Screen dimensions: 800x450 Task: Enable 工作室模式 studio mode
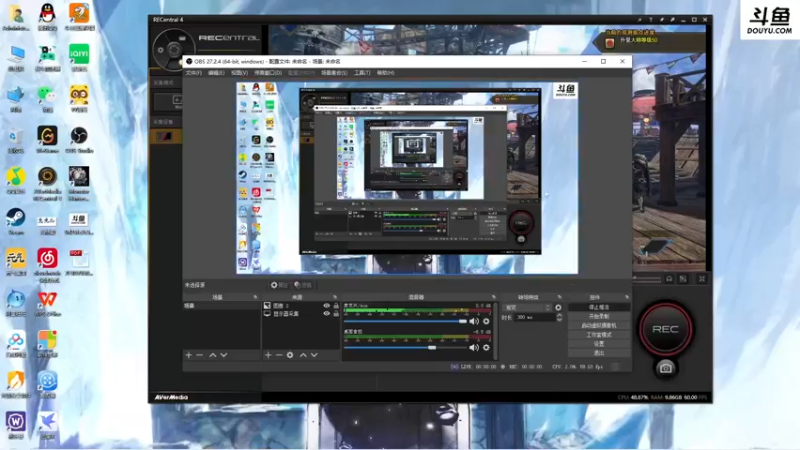click(599, 335)
